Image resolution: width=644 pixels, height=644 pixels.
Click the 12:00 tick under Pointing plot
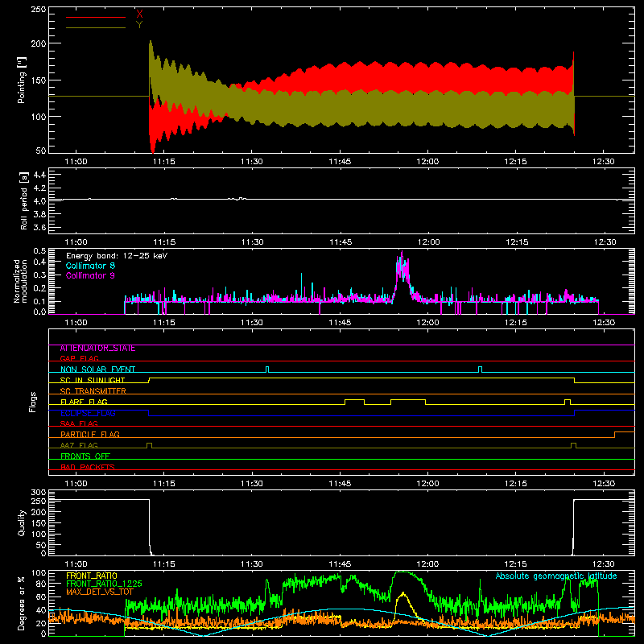click(427, 162)
